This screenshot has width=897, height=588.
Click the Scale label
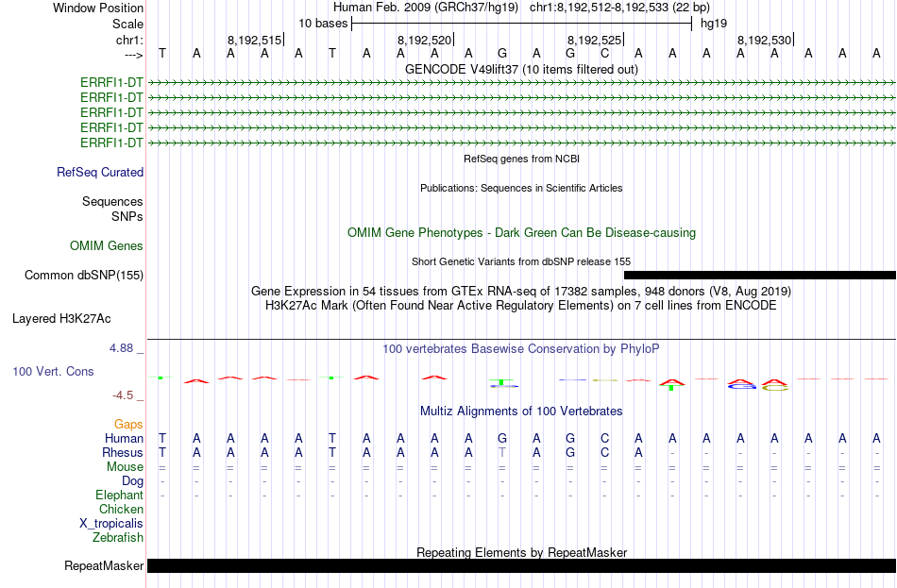click(x=128, y=24)
